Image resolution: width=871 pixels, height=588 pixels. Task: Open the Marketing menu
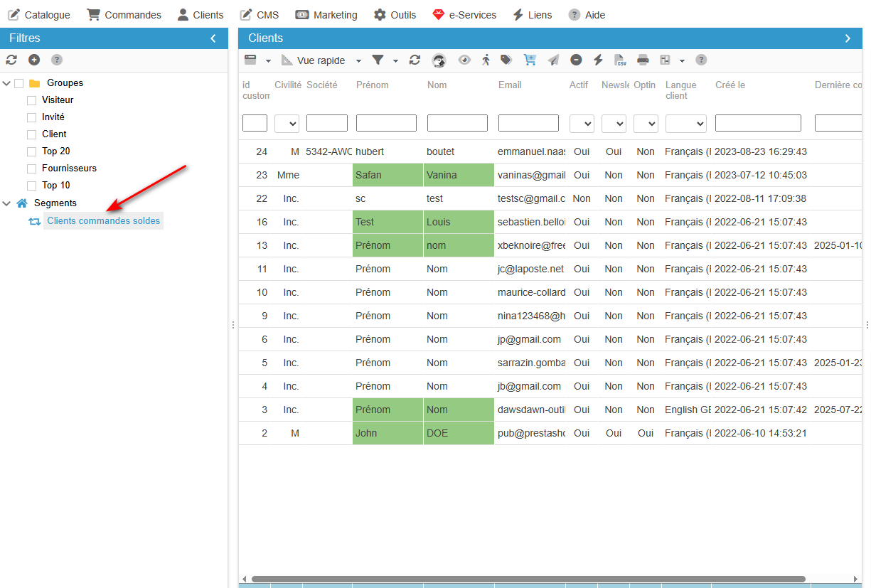pos(326,15)
